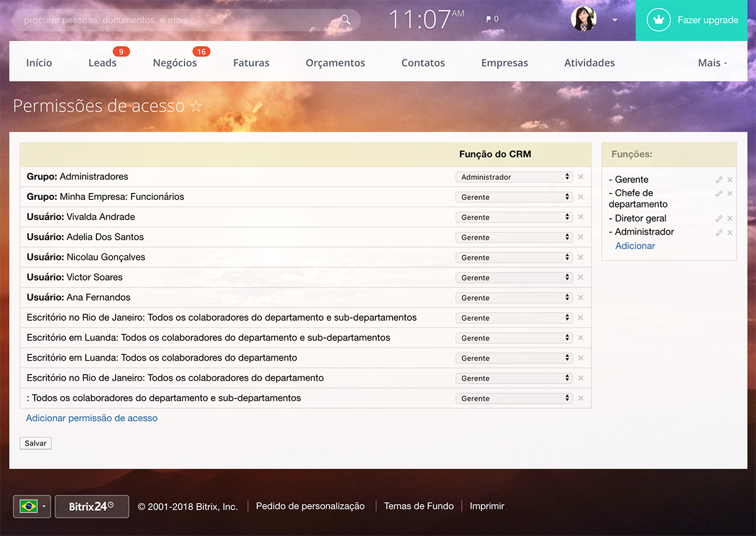The height and width of the screenshot is (536, 756).
Task: Open role dropdown for Victor Soares
Action: click(x=513, y=277)
